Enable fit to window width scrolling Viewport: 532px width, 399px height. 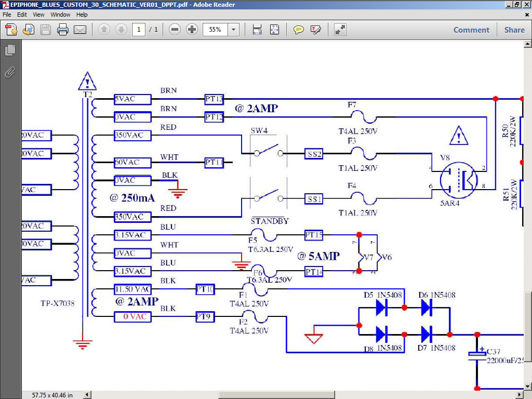[257, 30]
